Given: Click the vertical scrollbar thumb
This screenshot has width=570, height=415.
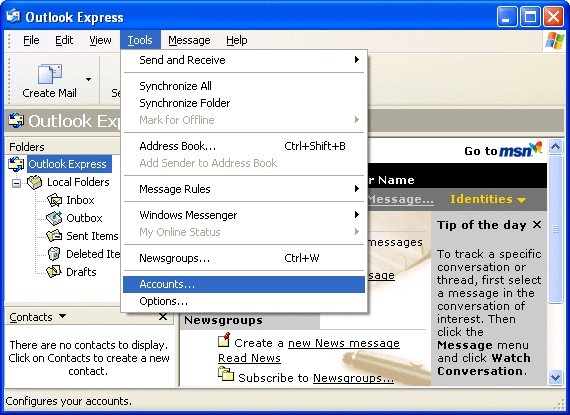Looking at the screenshot, I should point(555,229).
